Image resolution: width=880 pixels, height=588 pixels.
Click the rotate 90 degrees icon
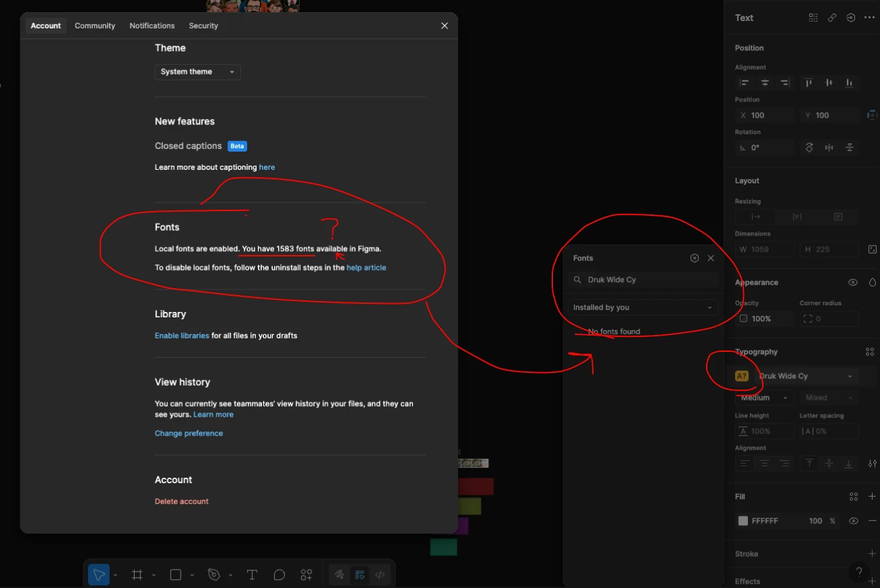[x=809, y=148]
